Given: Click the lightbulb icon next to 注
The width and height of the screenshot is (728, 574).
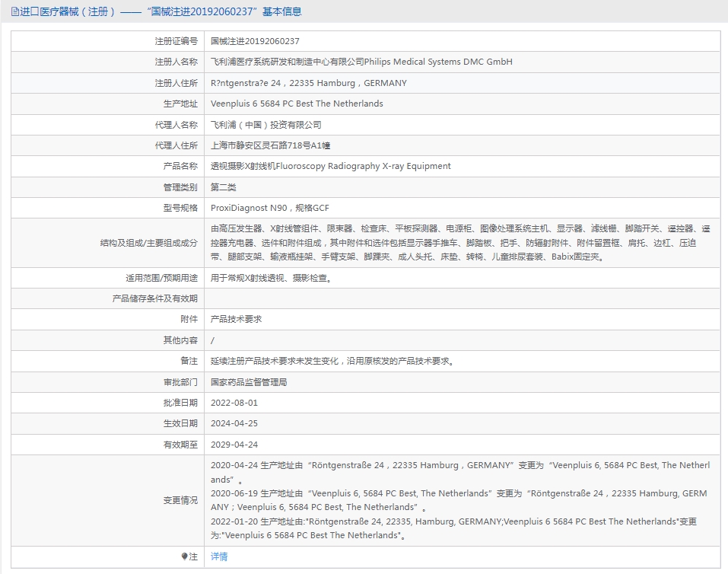Looking at the screenshot, I should (x=184, y=556).
